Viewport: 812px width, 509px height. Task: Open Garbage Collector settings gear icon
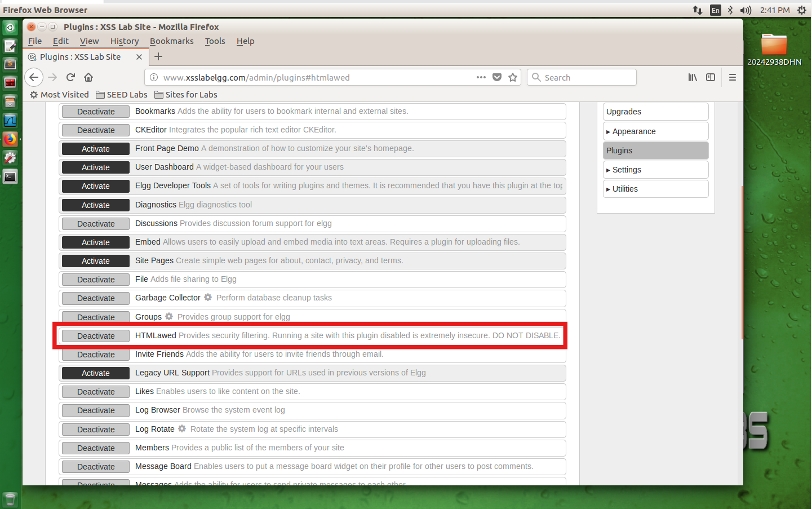click(x=208, y=298)
